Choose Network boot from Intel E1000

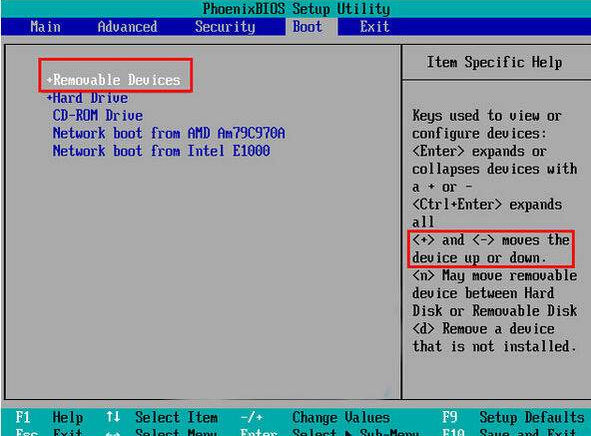tap(161, 151)
